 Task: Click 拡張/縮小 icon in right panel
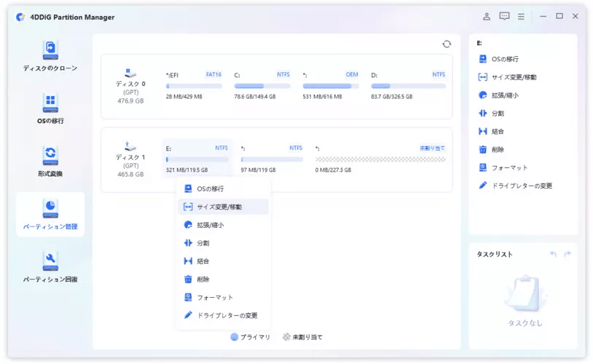click(x=483, y=95)
